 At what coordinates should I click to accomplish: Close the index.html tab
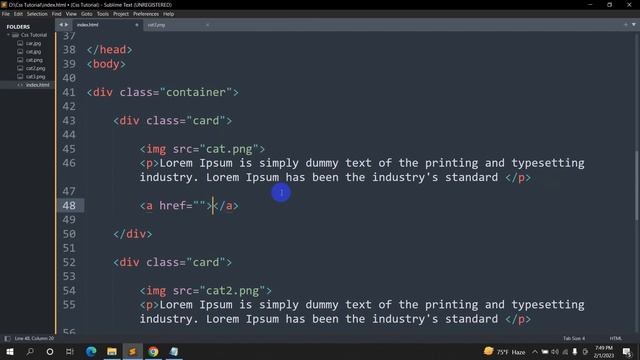coord(137,25)
